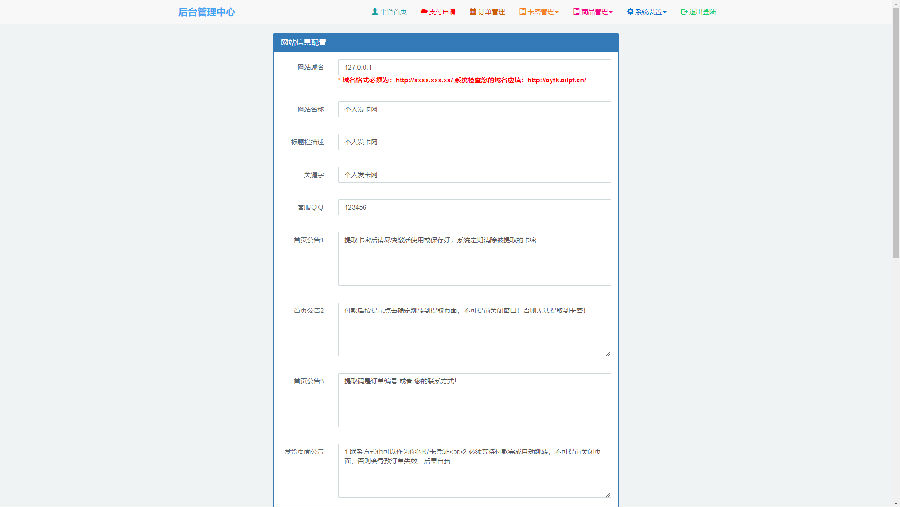Screen dimensions: 900x507
Task: Click the second homepage announcement textarea
Action: tap(475, 329)
